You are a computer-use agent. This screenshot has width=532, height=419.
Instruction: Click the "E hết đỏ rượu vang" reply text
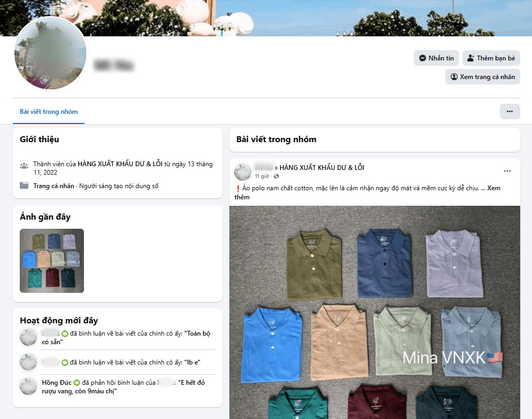[124, 387]
